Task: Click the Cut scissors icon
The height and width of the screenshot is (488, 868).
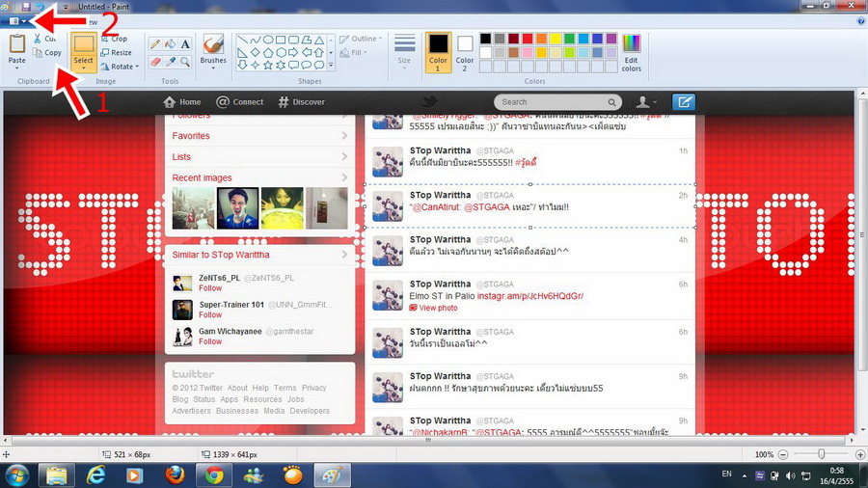Action: click(37, 39)
